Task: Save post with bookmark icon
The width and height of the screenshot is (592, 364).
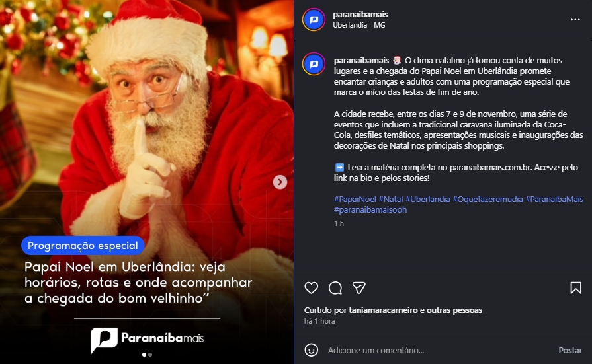Action: [575, 288]
